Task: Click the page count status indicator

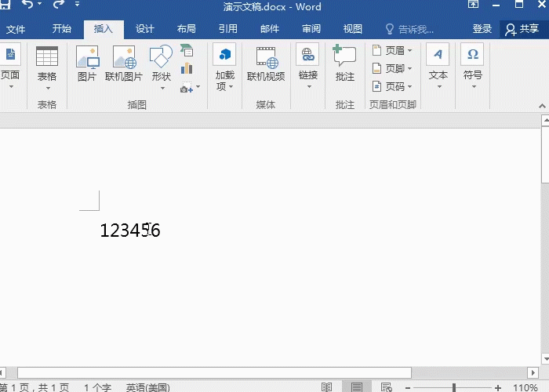Action: pyautogui.click(x=35, y=387)
